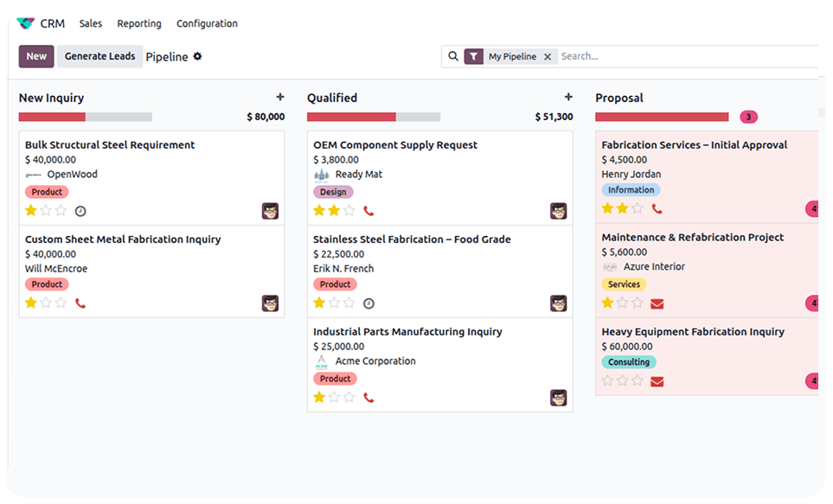Click the Ready Mat company logo

(322, 175)
